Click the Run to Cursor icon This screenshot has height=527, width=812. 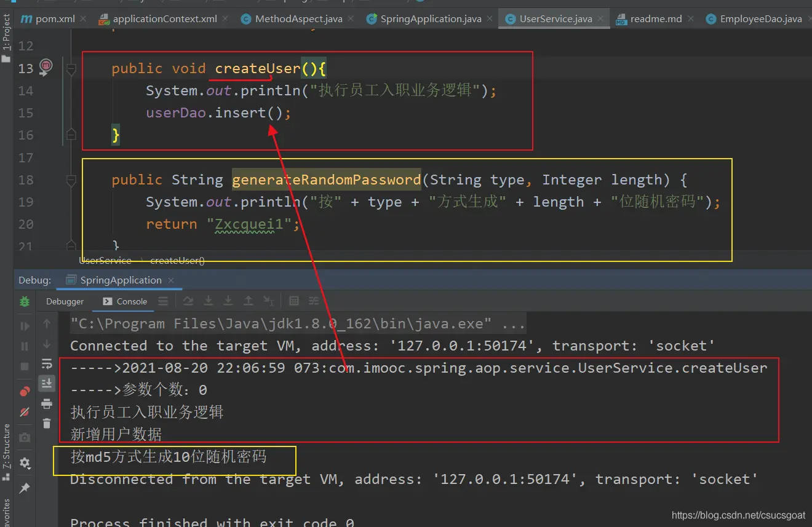pos(269,301)
